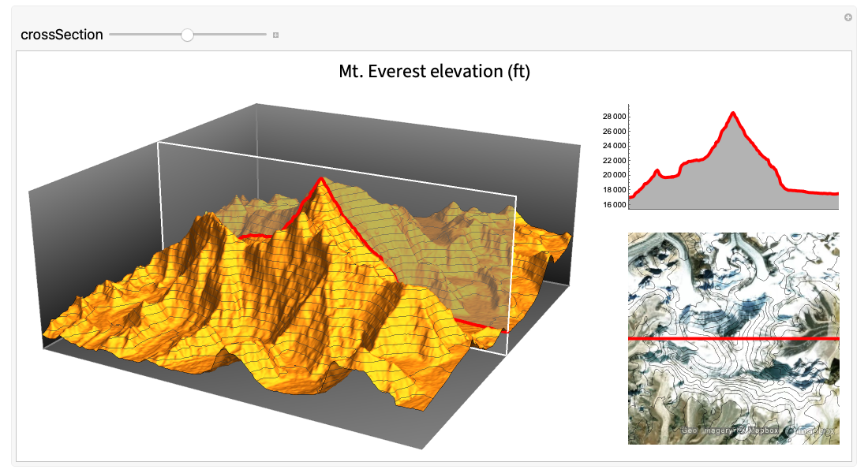Click the right end of the crossSection slider track
The width and height of the screenshot is (868, 473).
tap(265, 35)
